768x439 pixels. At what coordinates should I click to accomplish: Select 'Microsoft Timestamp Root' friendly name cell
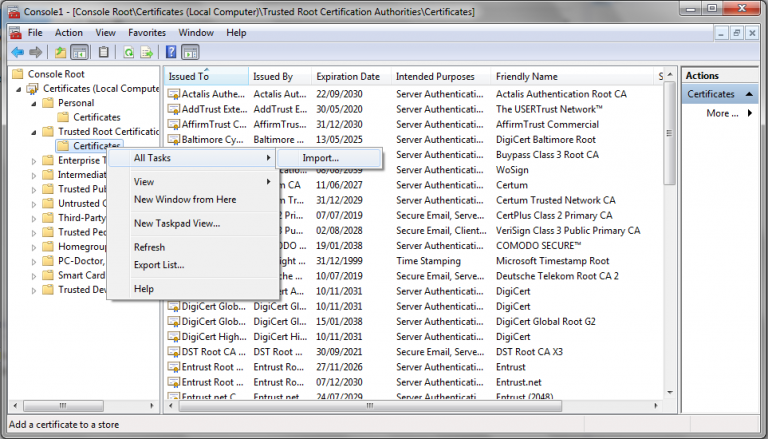552,261
